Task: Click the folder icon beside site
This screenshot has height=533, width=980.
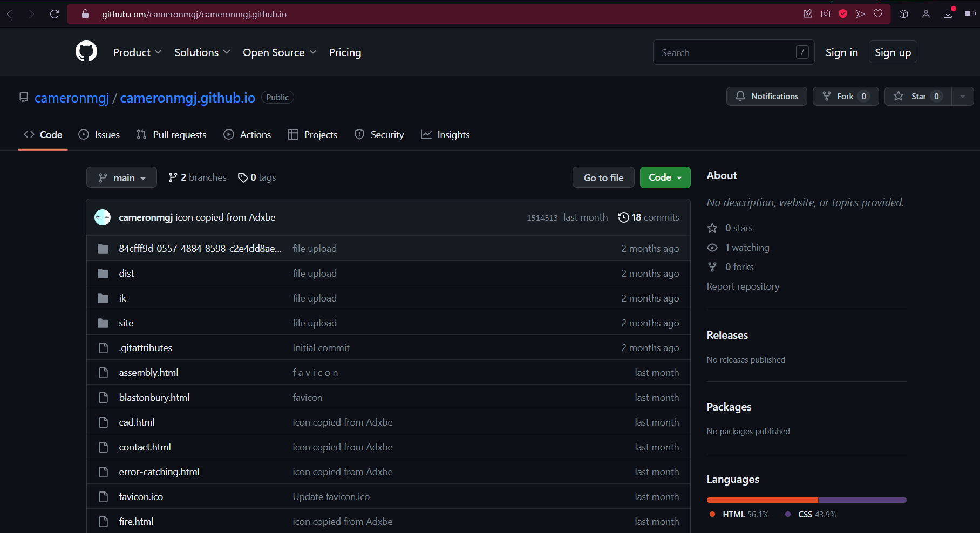Action: [x=103, y=323]
